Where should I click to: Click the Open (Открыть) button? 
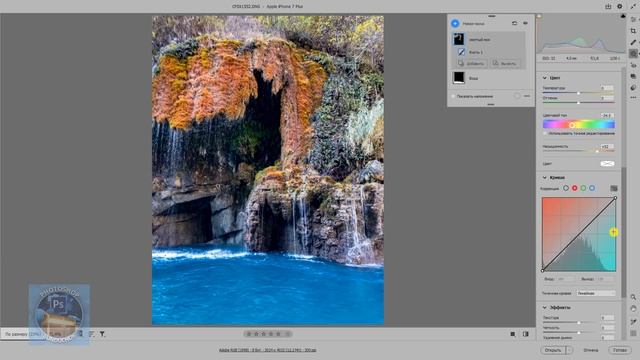click(553, 350)
